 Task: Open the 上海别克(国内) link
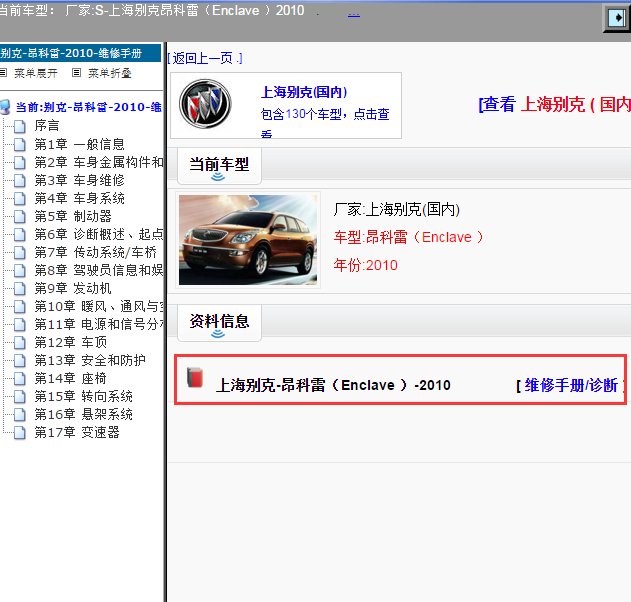[304, 92]
